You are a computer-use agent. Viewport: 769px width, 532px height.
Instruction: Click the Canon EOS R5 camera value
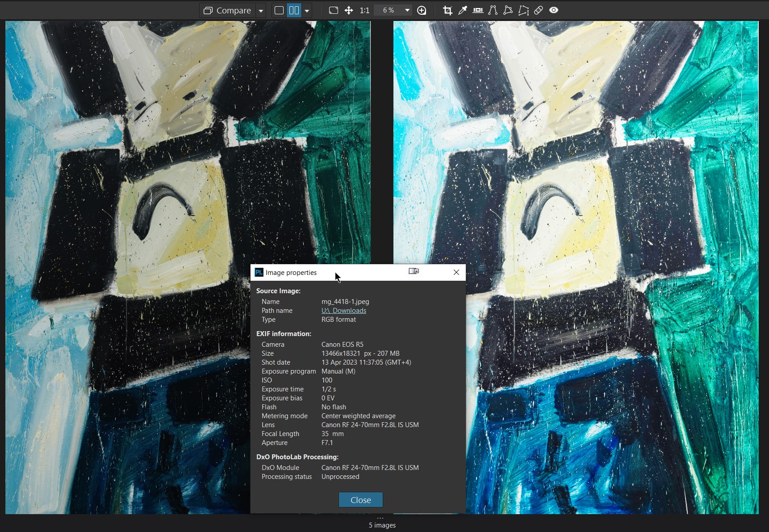click(x=343, y=345)
